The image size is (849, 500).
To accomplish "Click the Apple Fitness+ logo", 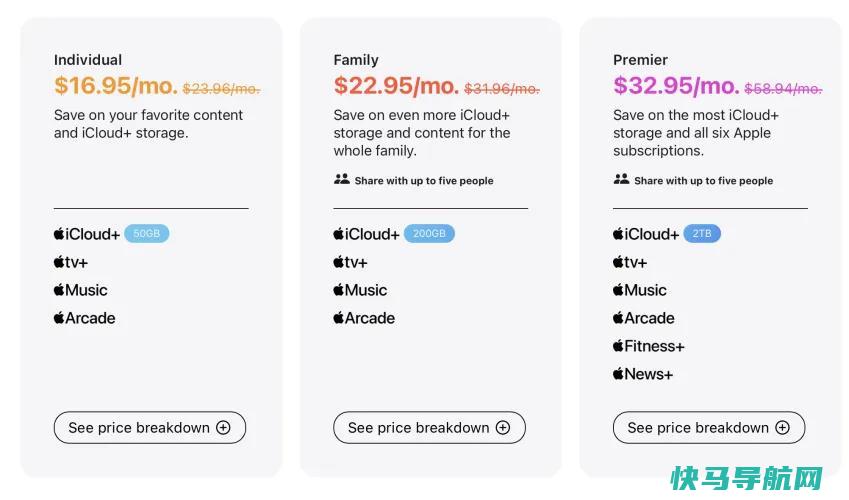I will click(649, 346).
